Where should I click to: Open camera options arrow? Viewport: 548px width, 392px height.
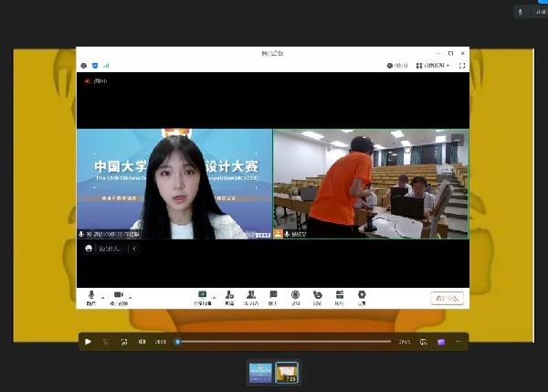point(130,296)
